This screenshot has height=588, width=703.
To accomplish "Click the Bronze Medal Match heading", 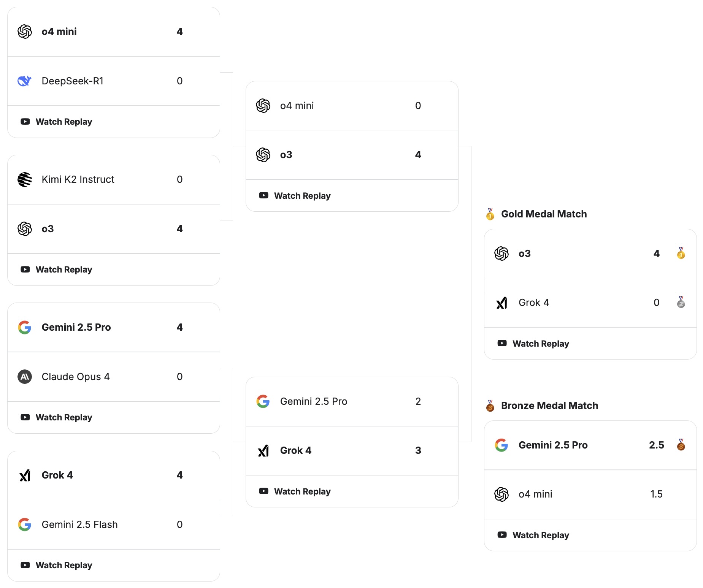I will 550,406.
